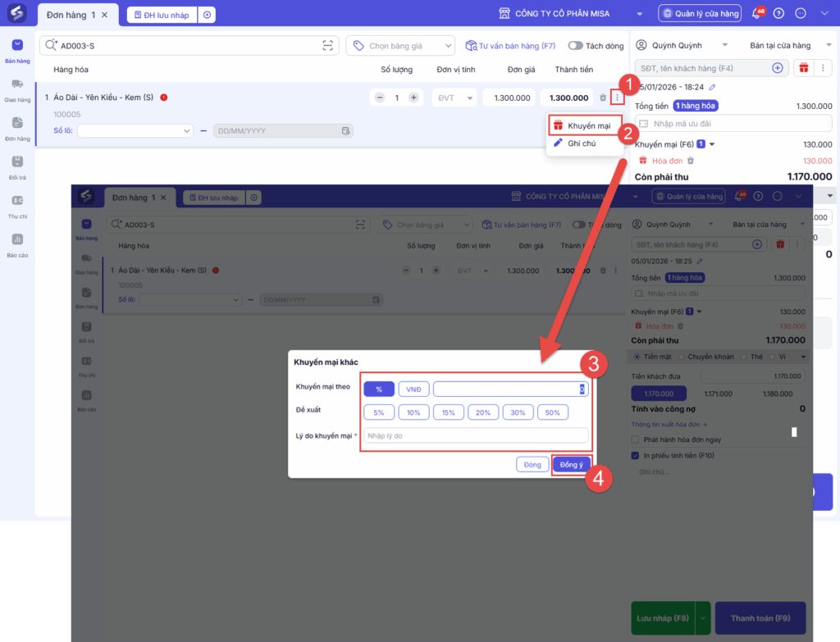Click the barcode scan icon in AD003-S search box
The height and width of the screenshot is (642, 840).
[328, 46]
